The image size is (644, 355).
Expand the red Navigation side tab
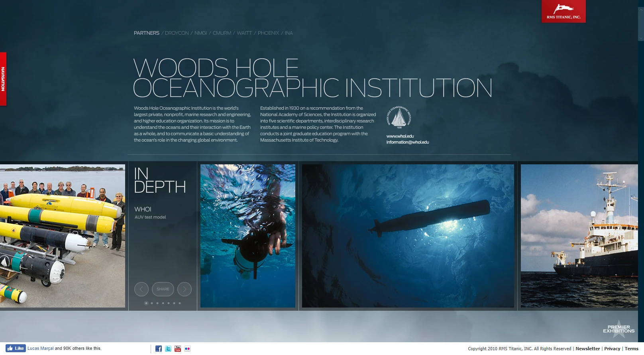coord(3,79)
